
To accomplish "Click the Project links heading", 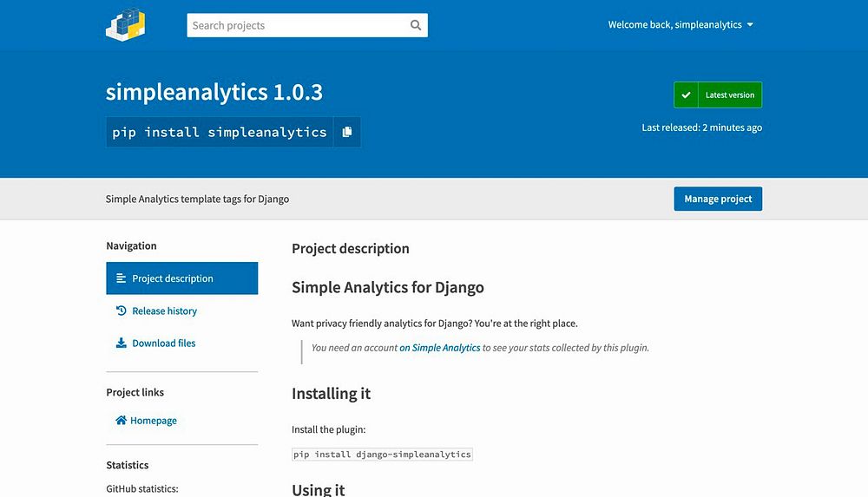I will pos(135,392).
